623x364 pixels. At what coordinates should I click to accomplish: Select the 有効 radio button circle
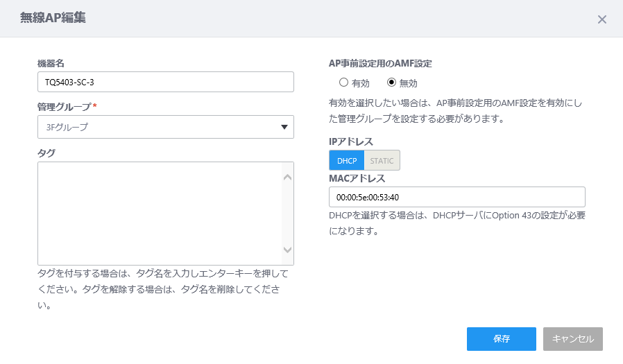343,83
